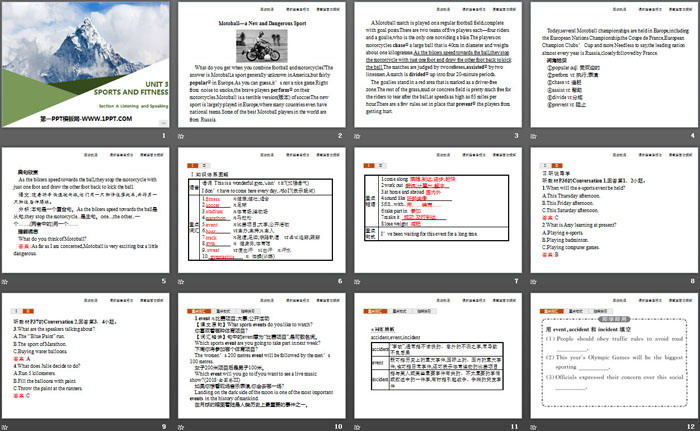Select slide 6 with the ten-item vocabulary table
Screen dimensions: 700x431
tap(262, 210)
